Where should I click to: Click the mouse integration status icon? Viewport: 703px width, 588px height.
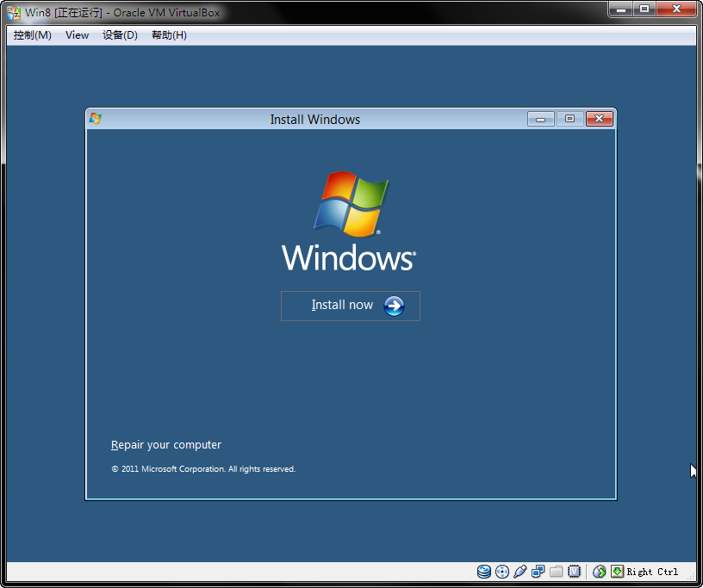coord(599,572)
